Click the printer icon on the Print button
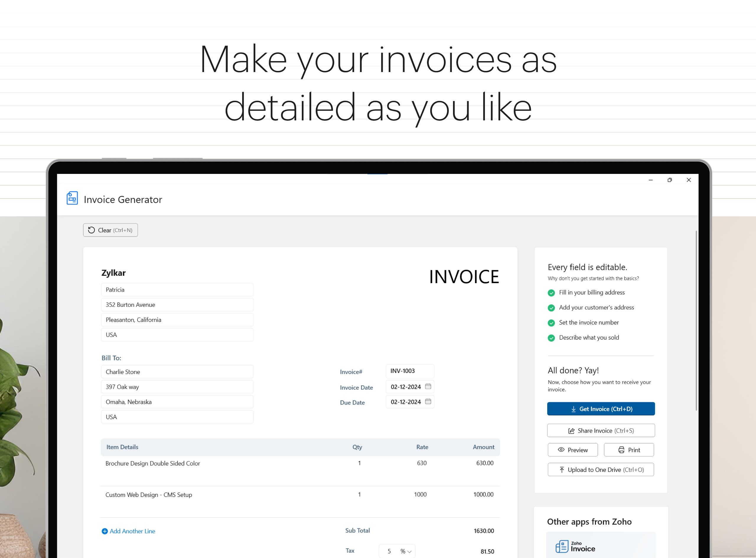756x558 pixels. tap(621, 450)
